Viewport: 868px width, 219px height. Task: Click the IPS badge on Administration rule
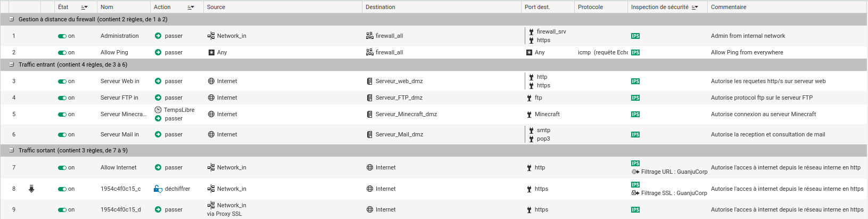(x=635, y=36)
